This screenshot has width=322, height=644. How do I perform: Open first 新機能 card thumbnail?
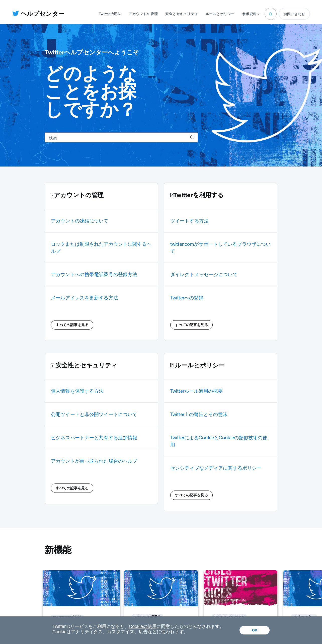[81, 588]
